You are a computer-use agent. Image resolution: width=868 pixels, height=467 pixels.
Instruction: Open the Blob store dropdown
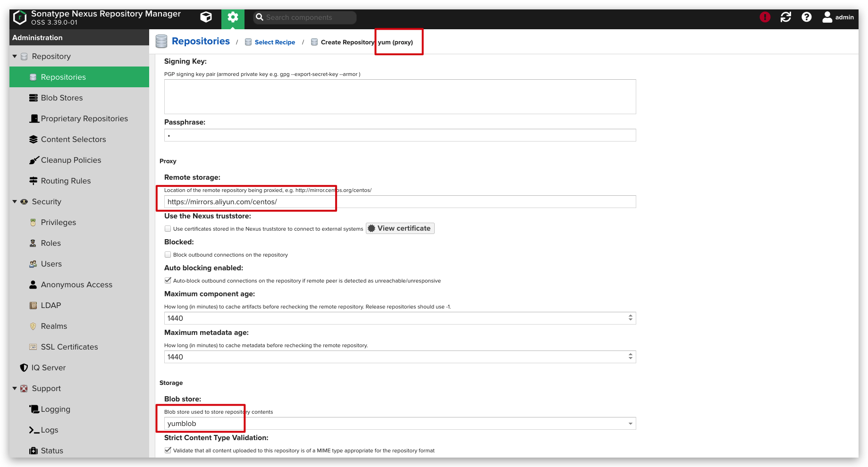click(x=630, y=424)
